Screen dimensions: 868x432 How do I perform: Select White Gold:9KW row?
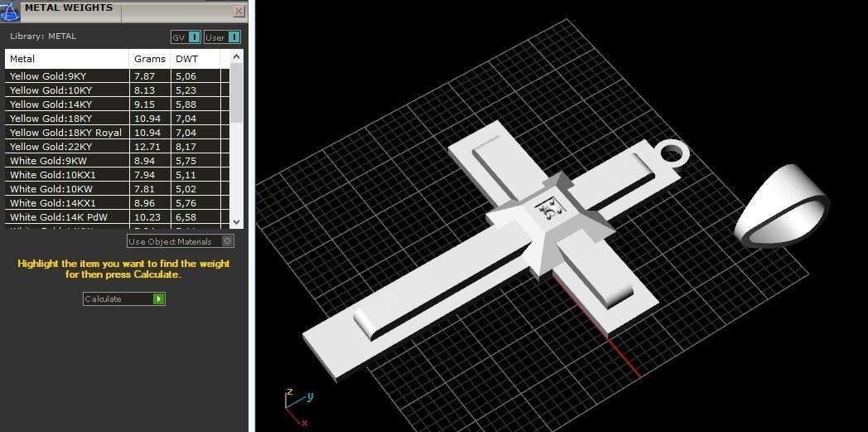click(x=117, y=161)
